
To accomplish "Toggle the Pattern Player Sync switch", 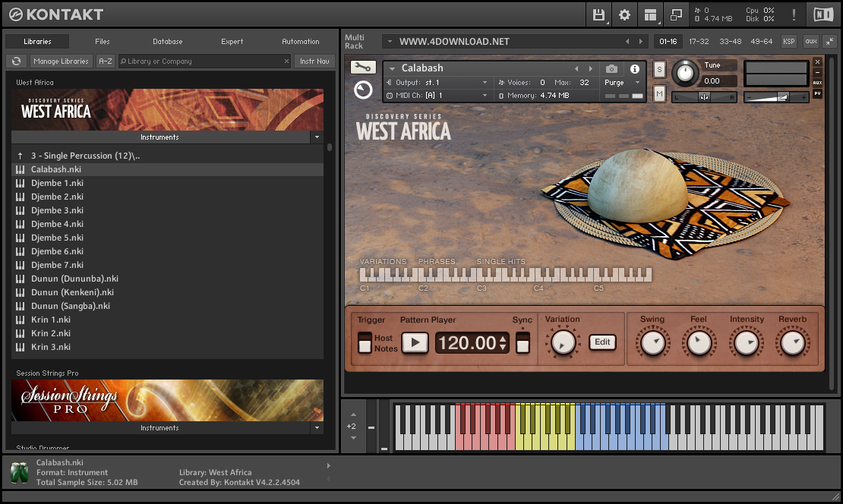I will click(x=523, y=343).
